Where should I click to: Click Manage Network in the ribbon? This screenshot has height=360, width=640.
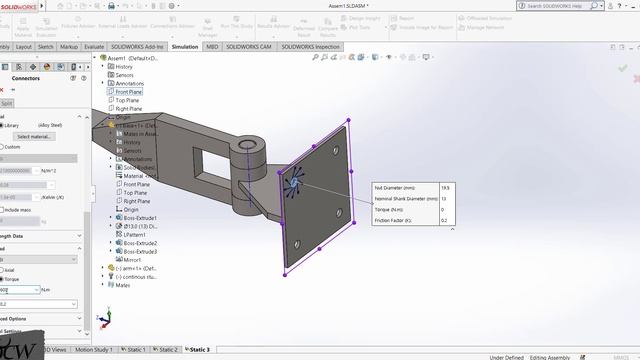click(481, 27)
